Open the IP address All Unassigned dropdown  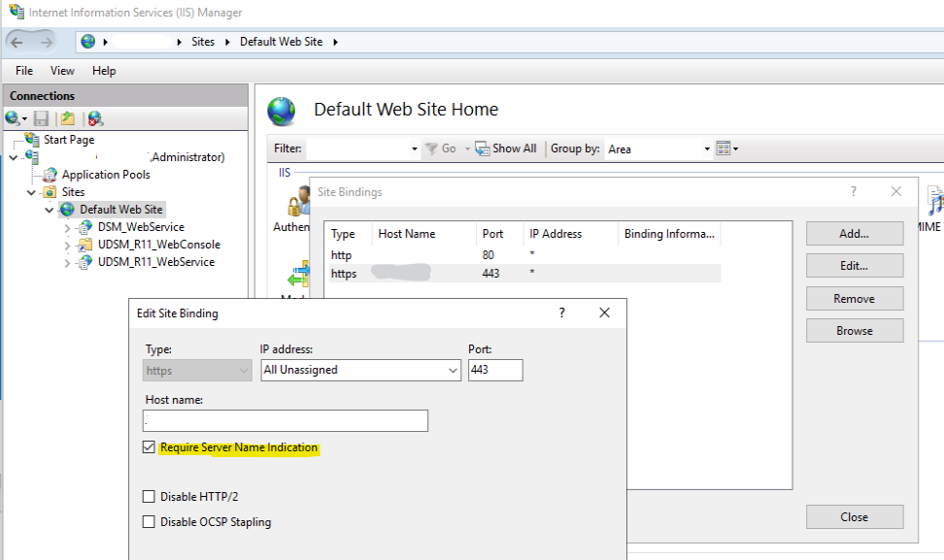[360, 370]
